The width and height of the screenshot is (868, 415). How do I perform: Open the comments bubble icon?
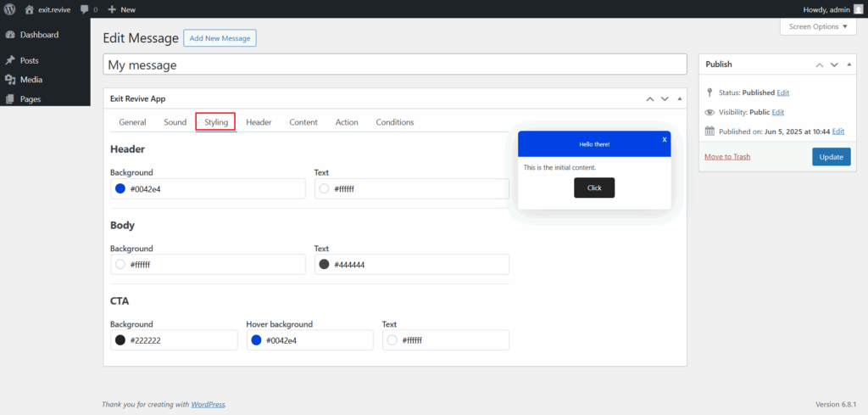[84, 9]
